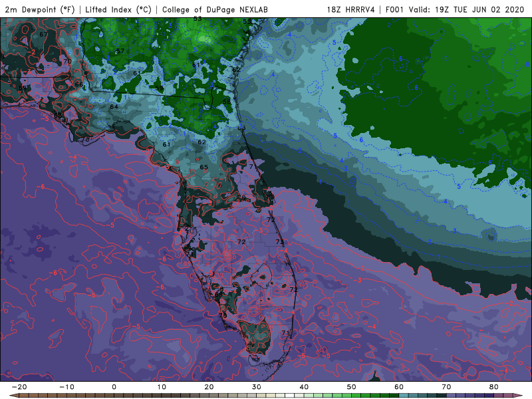Image resolution: width=532 pixels, height=399 pixels.
Task: Click the '10' label on the color scale
Action: 162,387
